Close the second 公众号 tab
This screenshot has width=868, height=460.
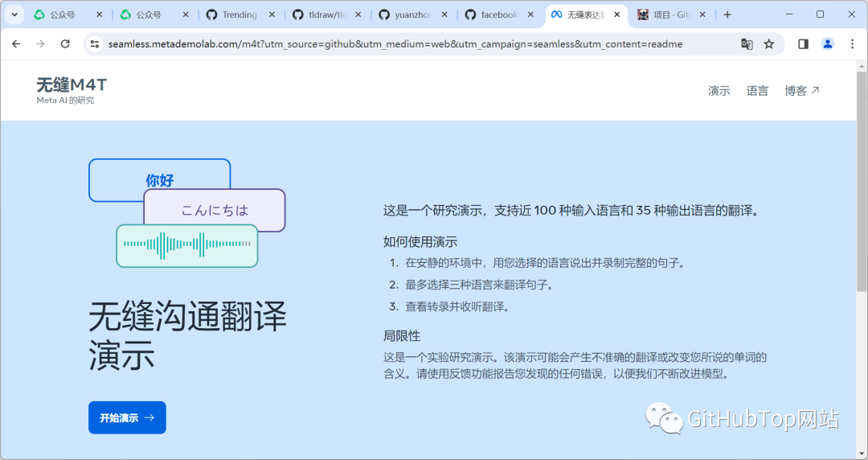click(x=186, y=15)
